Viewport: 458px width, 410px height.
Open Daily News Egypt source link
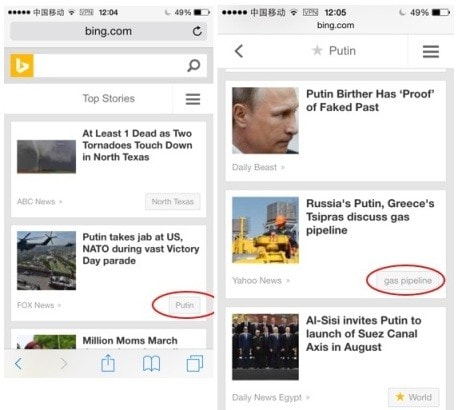tap(271, 397)
